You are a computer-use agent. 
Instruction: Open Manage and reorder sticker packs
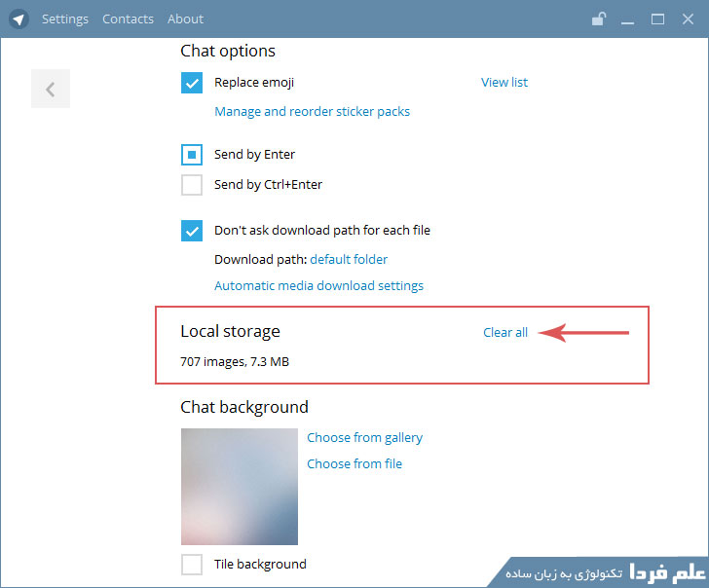click(x=312, y=112)
